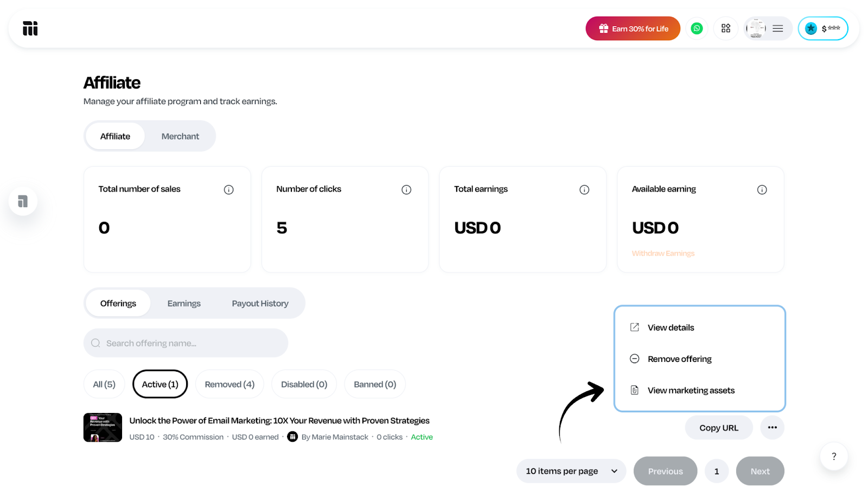
Task: Filter offerings by Removed (4)
Action: (229, 384)
